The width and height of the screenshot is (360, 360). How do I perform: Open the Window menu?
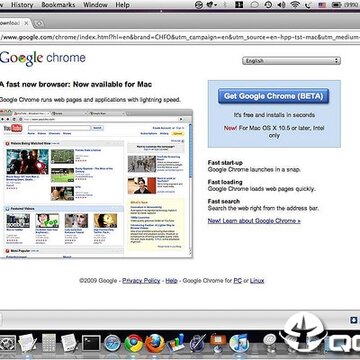tap(95, 5)
